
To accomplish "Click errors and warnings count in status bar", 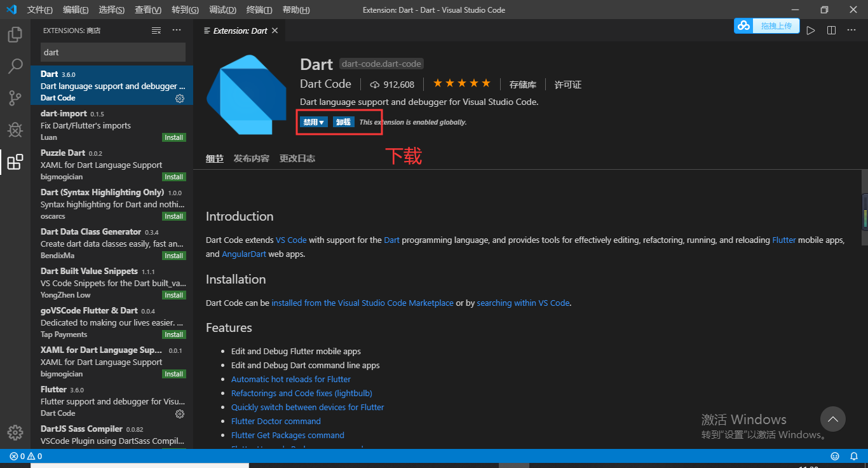I will click(26, 456).
